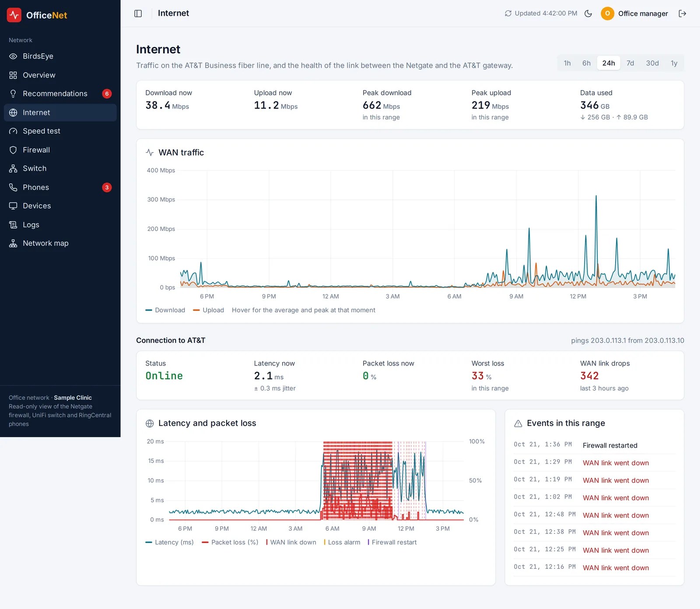This screenshot has height=609, width=700.
Task: Click the refresh icon beside Updated time
Action: tap(508, 14)
